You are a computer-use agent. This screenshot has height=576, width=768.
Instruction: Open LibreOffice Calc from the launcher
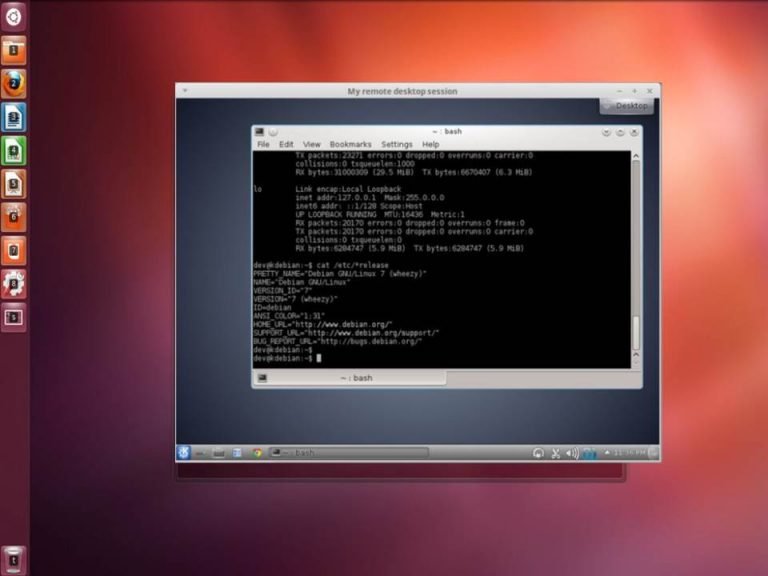point(14,151)
